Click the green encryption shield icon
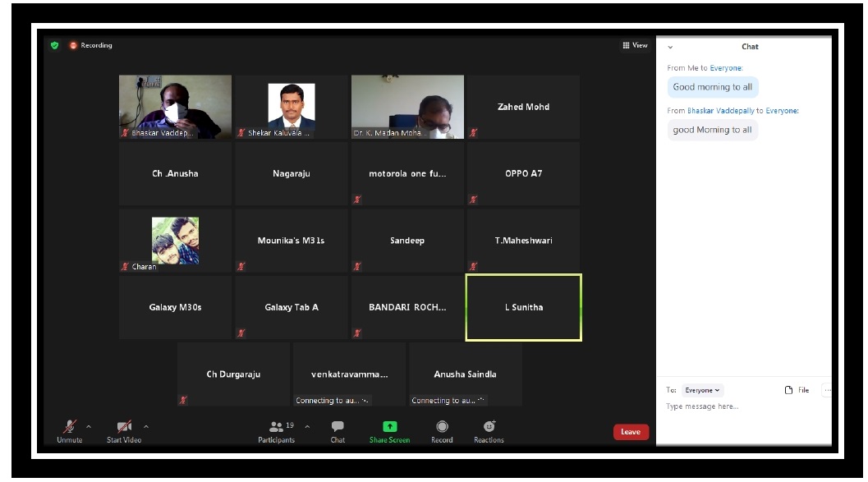The image size is (868, 482). pos(55,45)
